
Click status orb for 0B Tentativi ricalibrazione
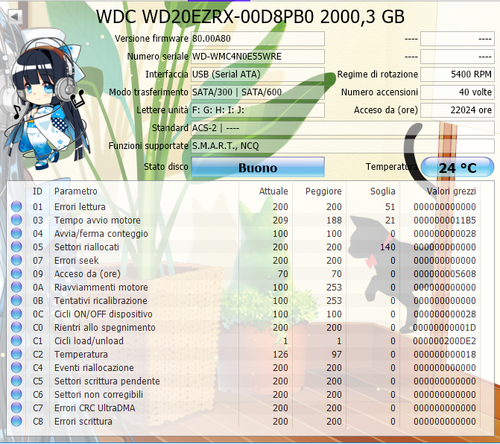tap(16, 300)
